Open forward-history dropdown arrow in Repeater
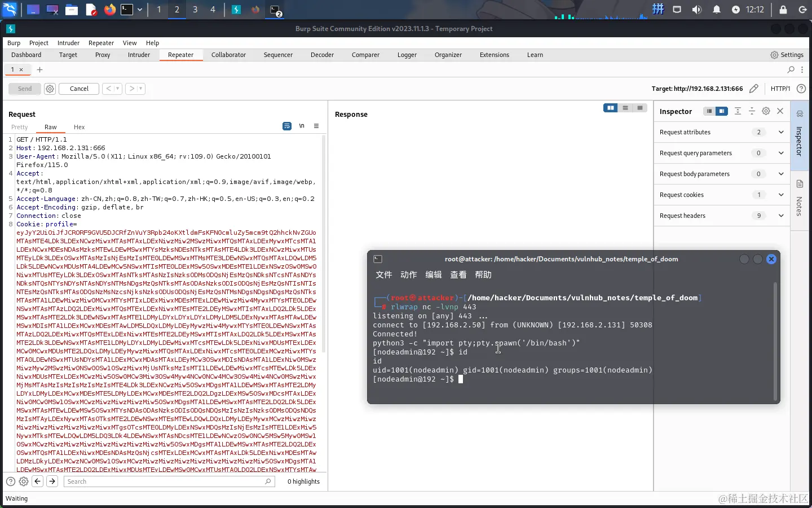The image size is (812, 508). pyautogui.click(x=141, y=89)
